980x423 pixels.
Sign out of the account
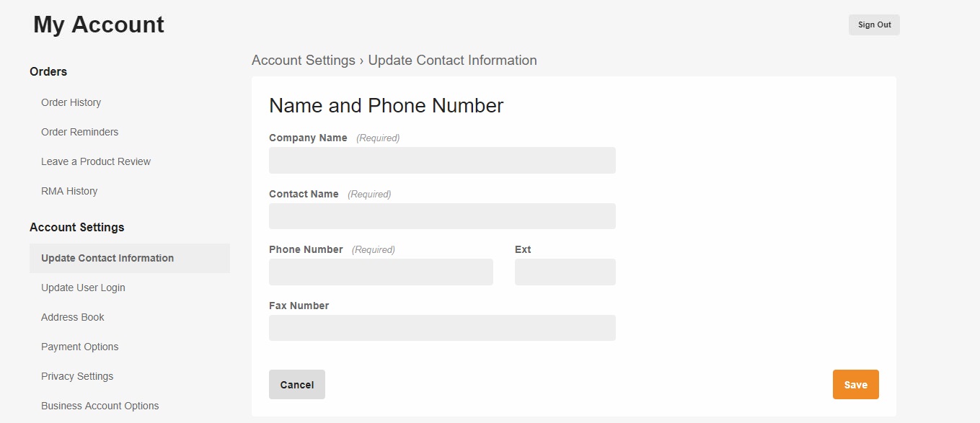coord(873,24)
